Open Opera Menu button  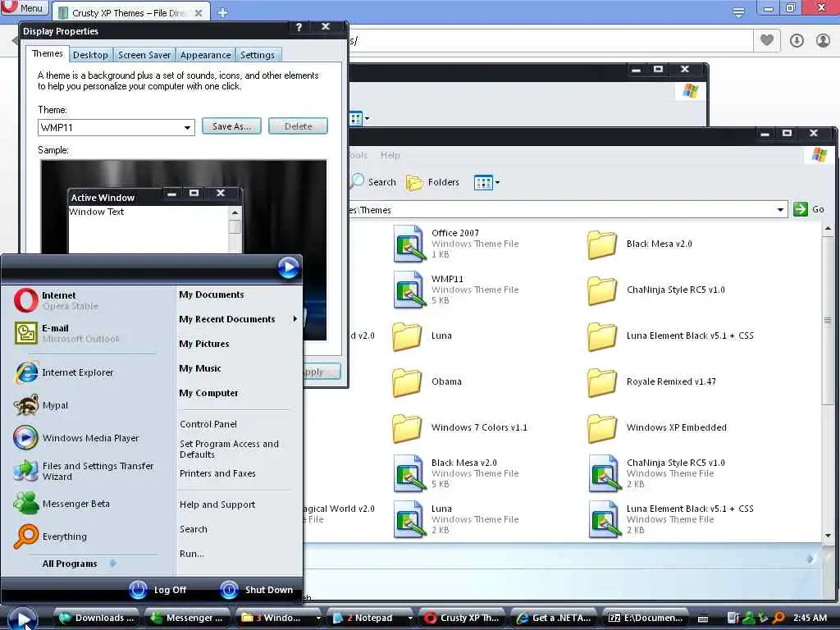point(24,7)
